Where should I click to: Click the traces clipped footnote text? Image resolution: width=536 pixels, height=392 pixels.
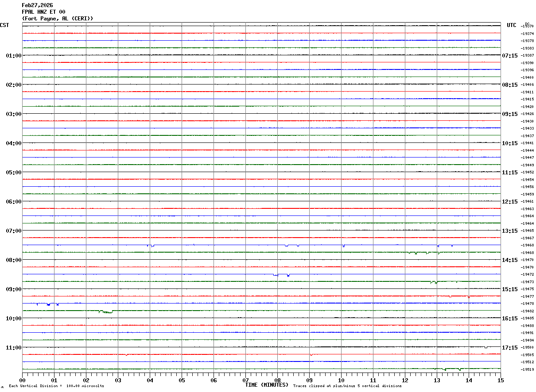[347, 386]
